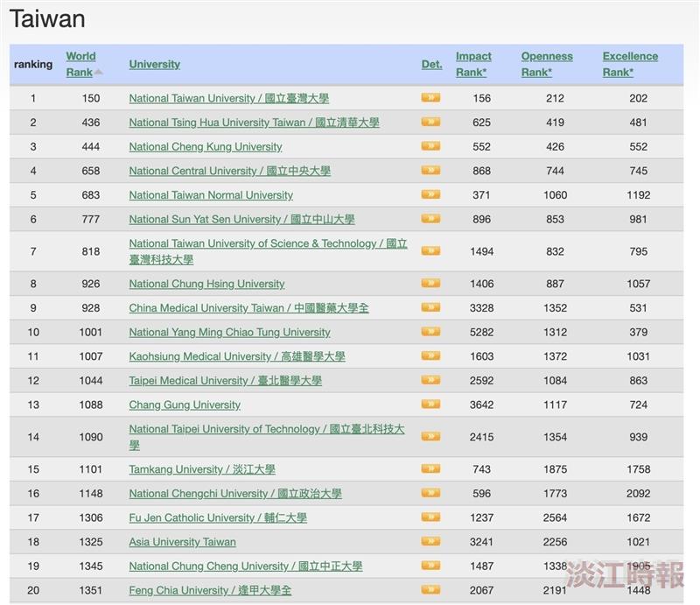
Task: Sort table by World Rank column
Action: click(80, 64)
